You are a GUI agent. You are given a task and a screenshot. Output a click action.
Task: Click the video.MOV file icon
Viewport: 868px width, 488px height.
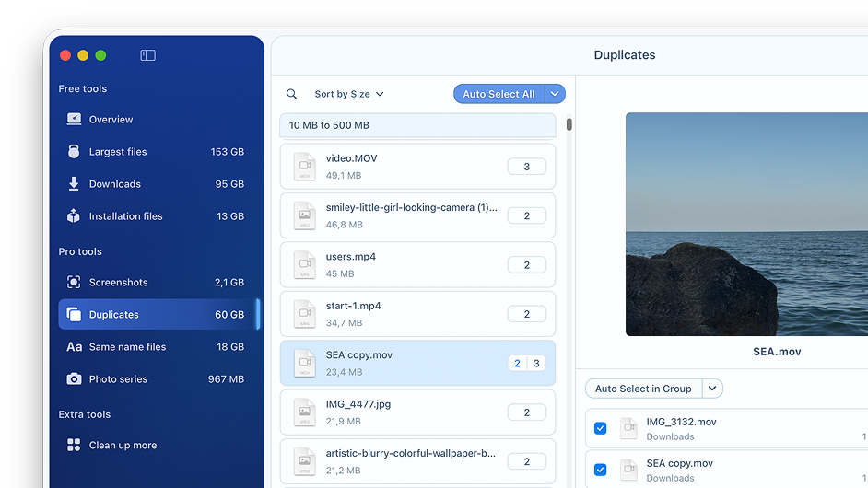(x=304, y=167)
